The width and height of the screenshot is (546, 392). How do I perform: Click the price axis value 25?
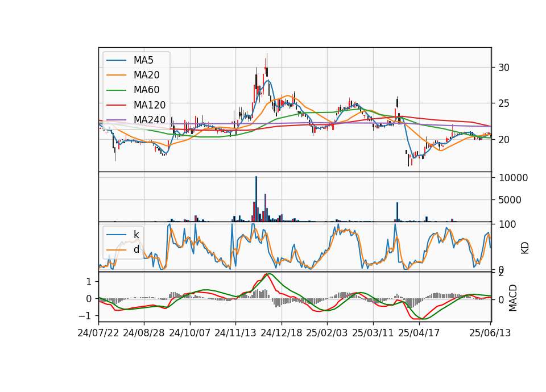tap(504, 103)
